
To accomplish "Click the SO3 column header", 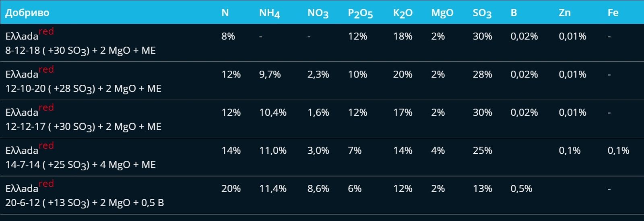I will point(482,13).
